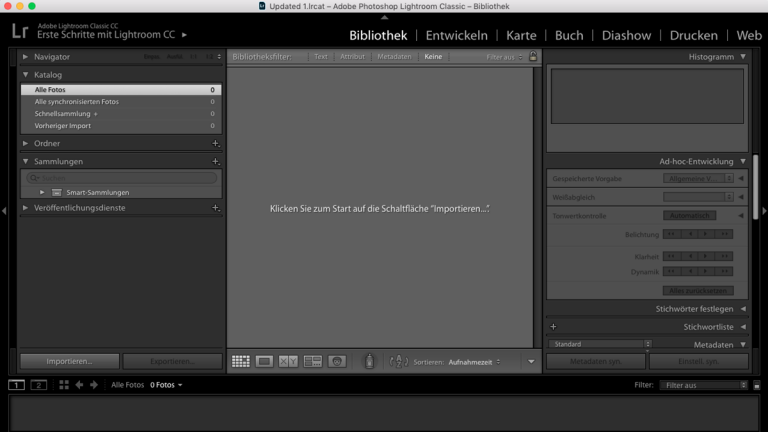The width and height of the screenshot is (768, 432).
Task: Click the Exportieren button
Action: tap(172, 361)
